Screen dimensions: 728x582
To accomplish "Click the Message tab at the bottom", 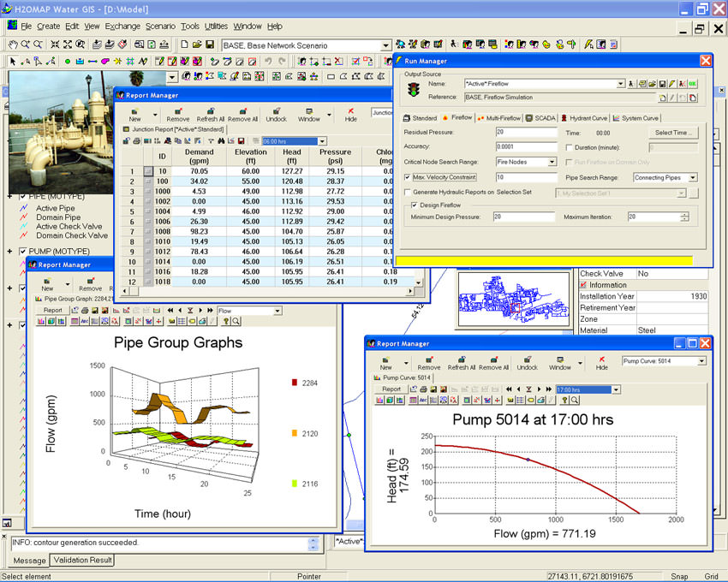I will [29, 561].
